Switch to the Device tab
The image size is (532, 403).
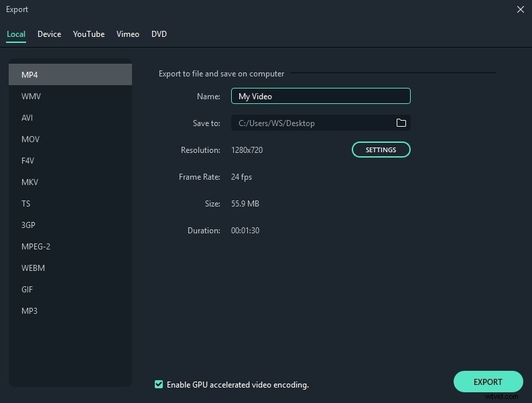(x=50, y=34)
